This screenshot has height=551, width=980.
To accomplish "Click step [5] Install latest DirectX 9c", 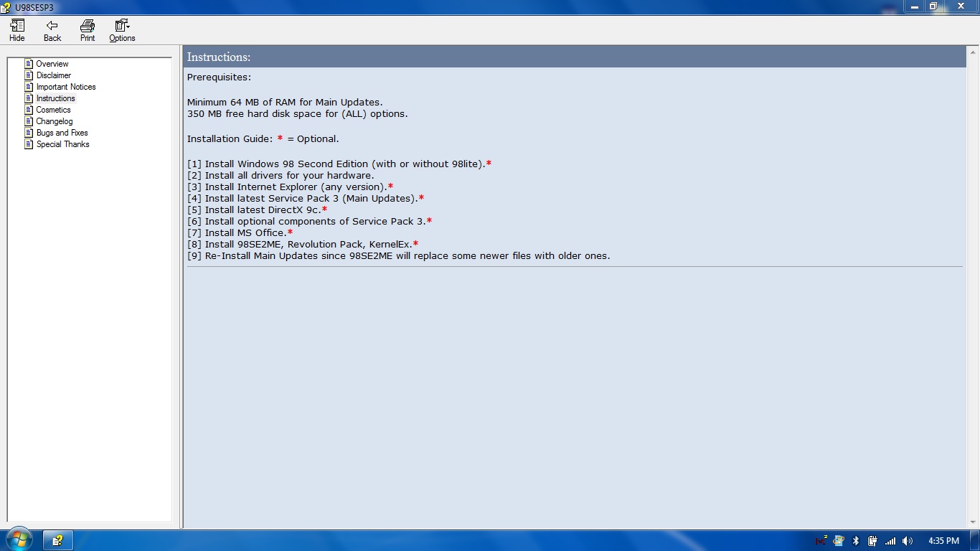I will click(257, 210).
